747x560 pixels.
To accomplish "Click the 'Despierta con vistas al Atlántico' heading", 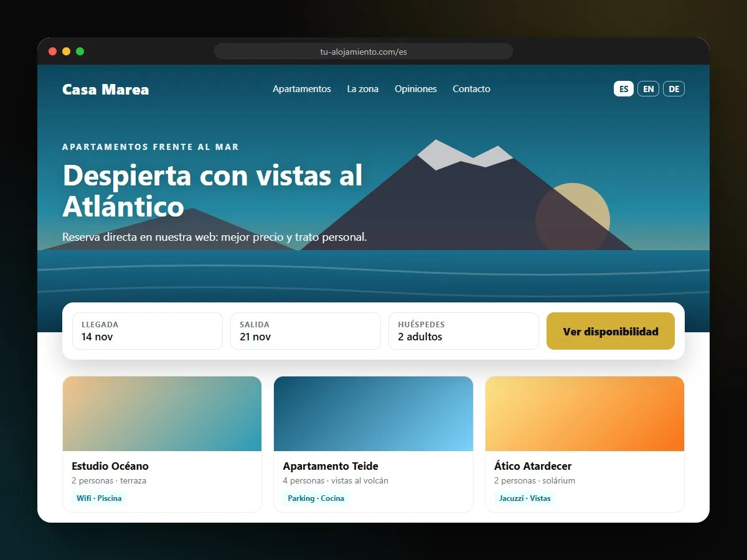I will 212,190.
